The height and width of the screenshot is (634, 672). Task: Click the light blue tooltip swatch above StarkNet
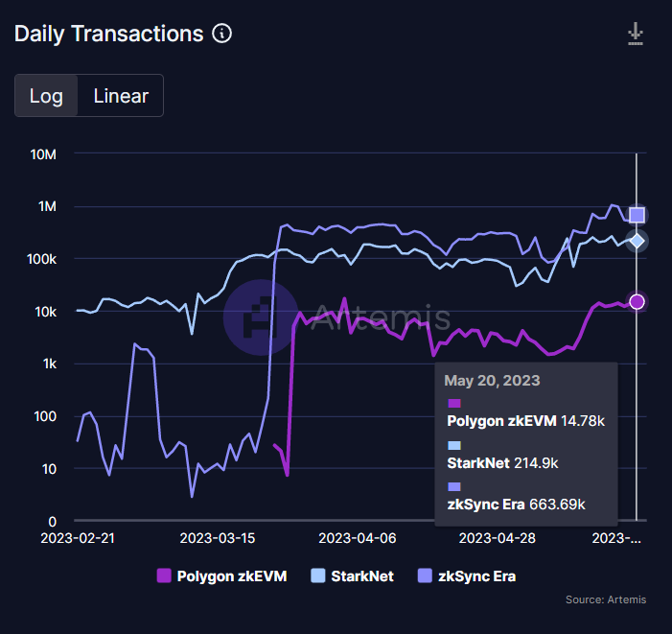[454, 445]
